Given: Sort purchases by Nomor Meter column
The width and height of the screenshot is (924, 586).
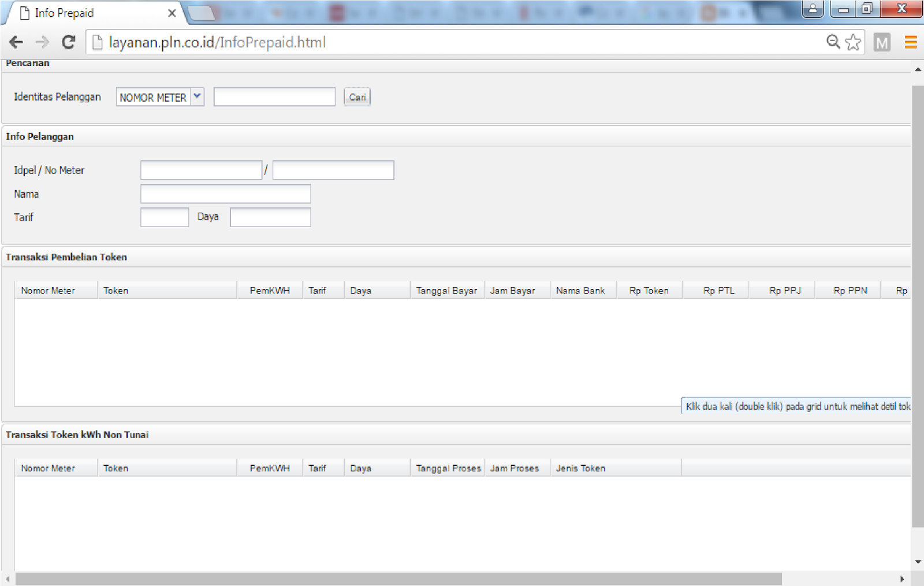Looking at the screenshot, I should coord(56,290).
